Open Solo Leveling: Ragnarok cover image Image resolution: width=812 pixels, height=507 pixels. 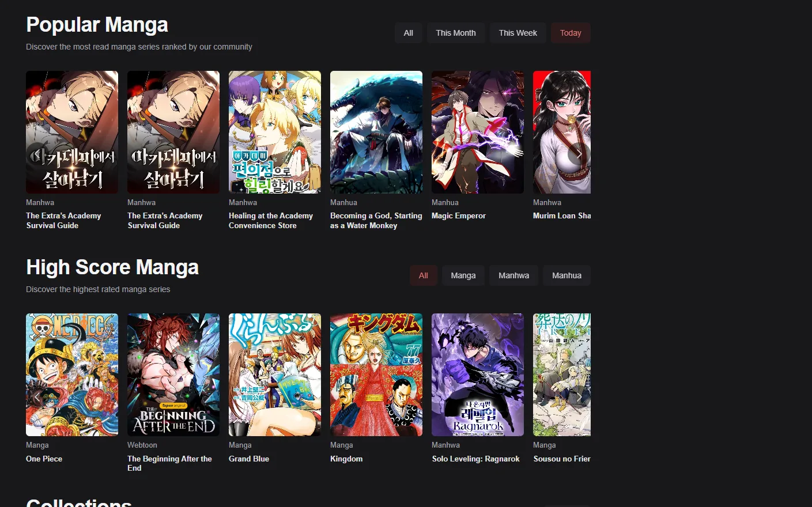pos(478,374)
